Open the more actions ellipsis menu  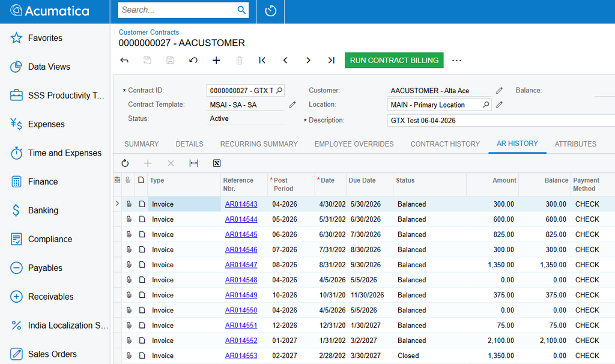tap(456, 61)
